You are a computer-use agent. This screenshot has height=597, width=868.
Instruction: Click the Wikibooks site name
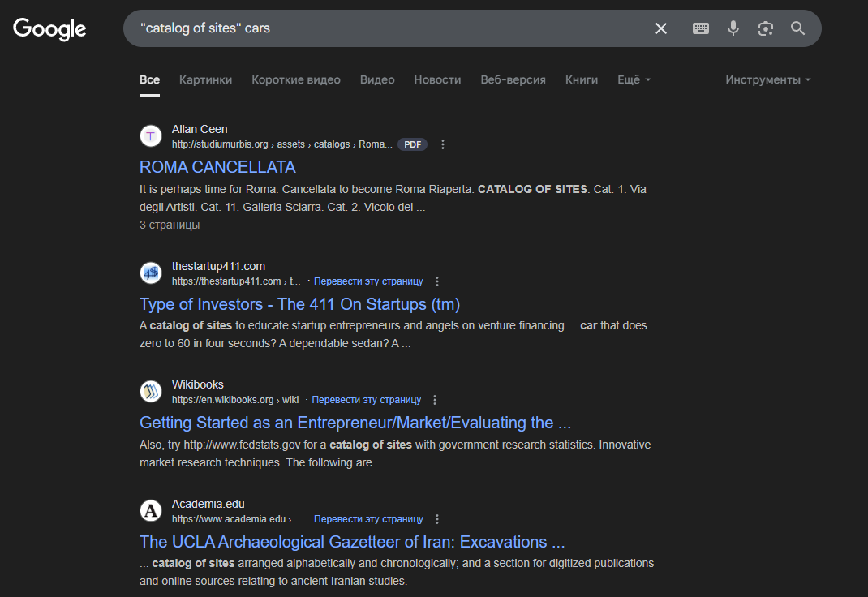[198, 384]
